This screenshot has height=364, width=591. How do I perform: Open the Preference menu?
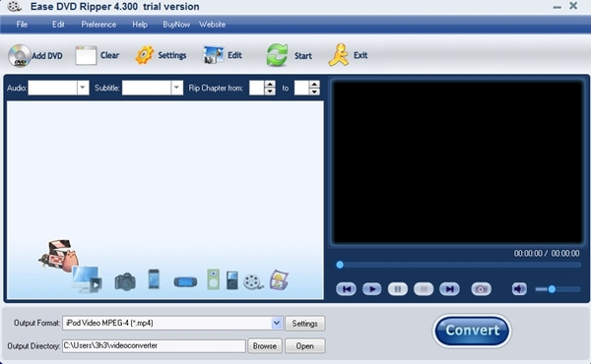click(x=98, y=25)
